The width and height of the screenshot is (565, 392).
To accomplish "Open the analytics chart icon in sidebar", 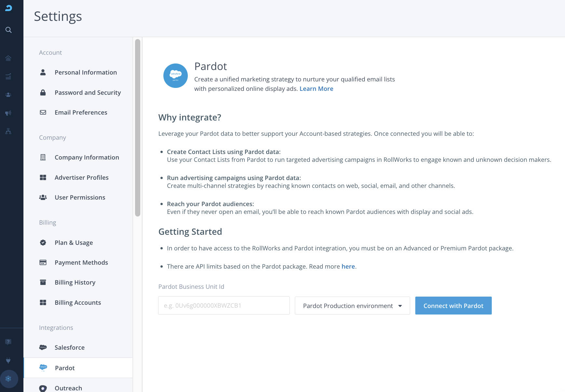I will (8, 77).
